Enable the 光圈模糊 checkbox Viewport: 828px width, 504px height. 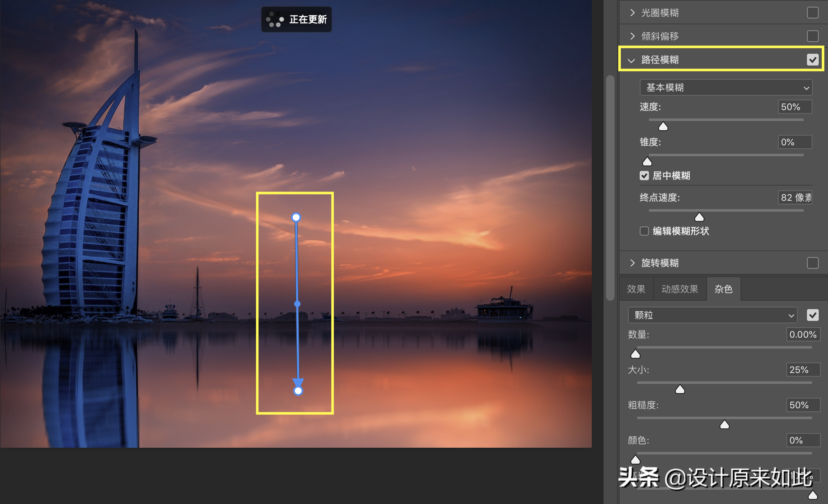click(x=812, y=13)
